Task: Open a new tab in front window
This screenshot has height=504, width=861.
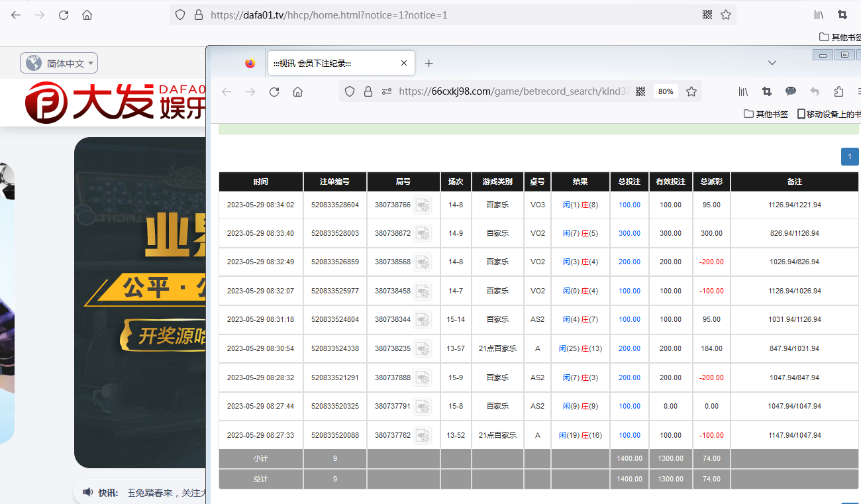Action: pyautogui.click(x=429, y=63)
